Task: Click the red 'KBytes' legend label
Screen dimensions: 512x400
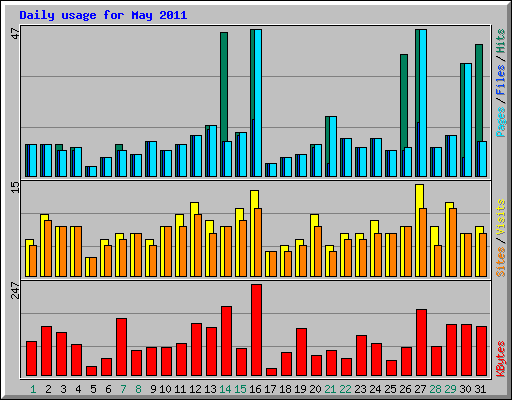Action: (x=500, y=359)
